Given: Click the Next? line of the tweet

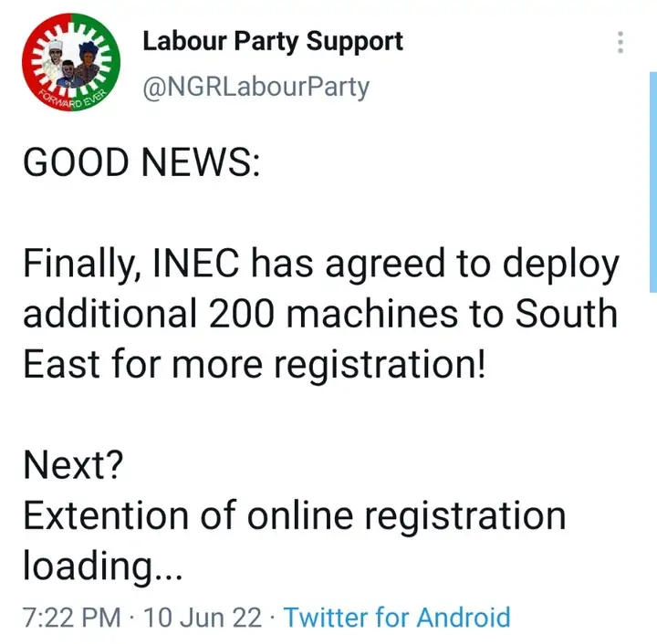Looking at the screenshot, I should click(x=73, y=466).
